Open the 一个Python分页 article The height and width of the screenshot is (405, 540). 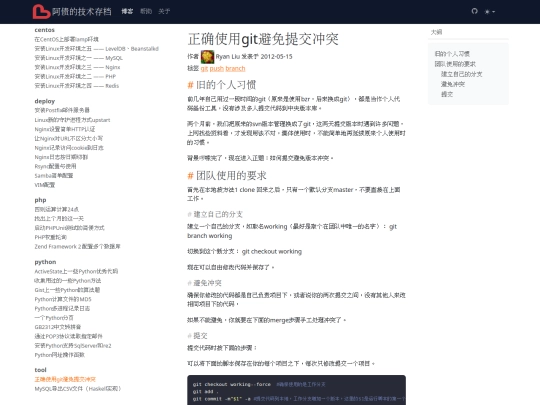(x=54, y=318)
